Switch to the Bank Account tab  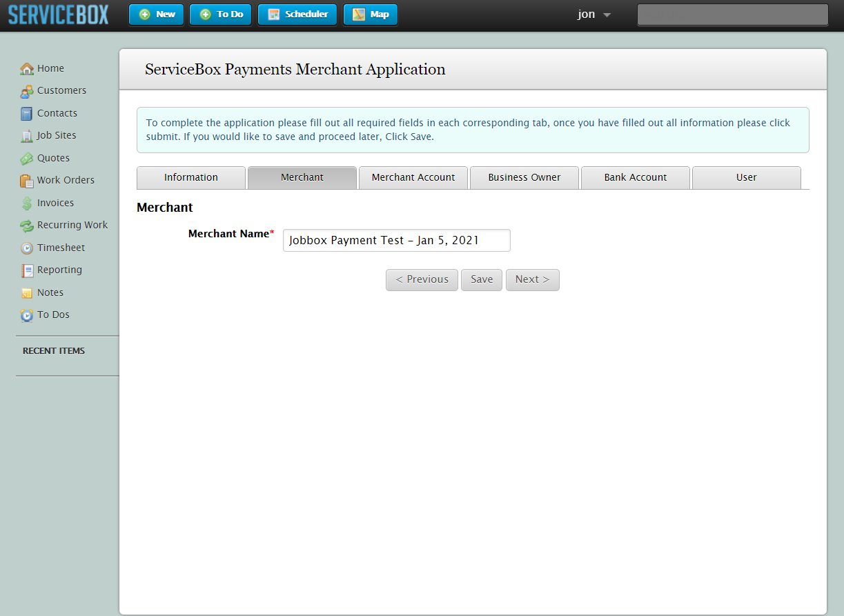tap(636, 177)
